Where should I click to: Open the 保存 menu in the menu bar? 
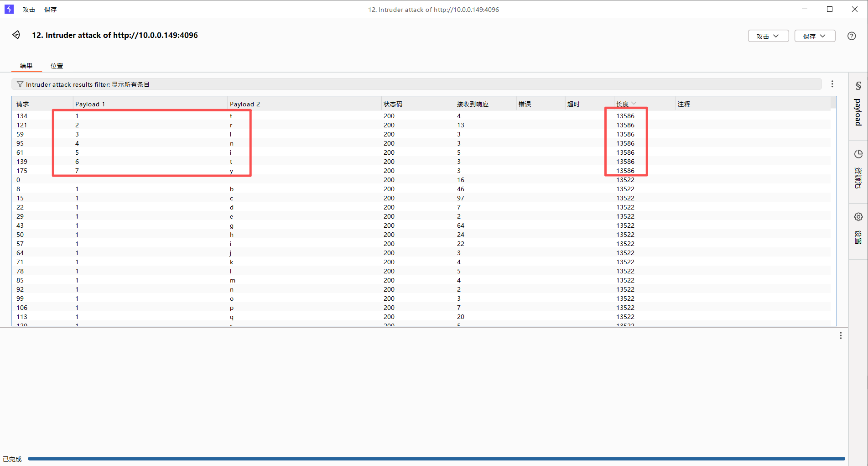point(50,10)
